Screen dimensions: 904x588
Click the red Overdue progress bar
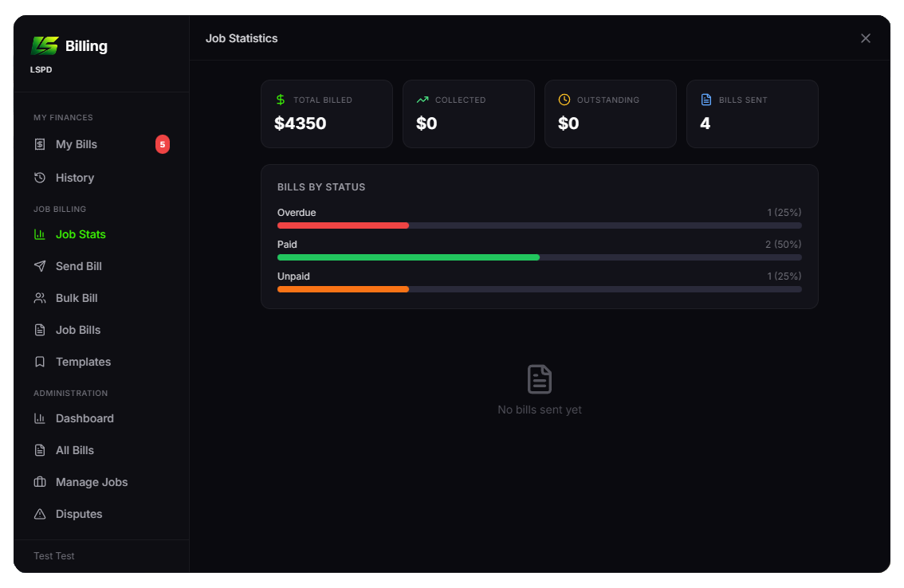(x=343, y=225)
